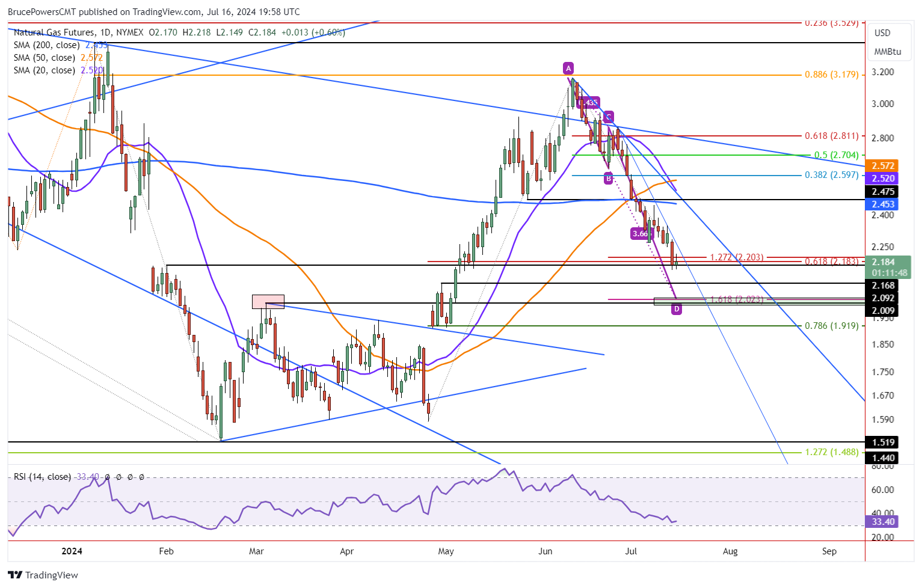Click the Jul label on time axis

pos(631,551)
